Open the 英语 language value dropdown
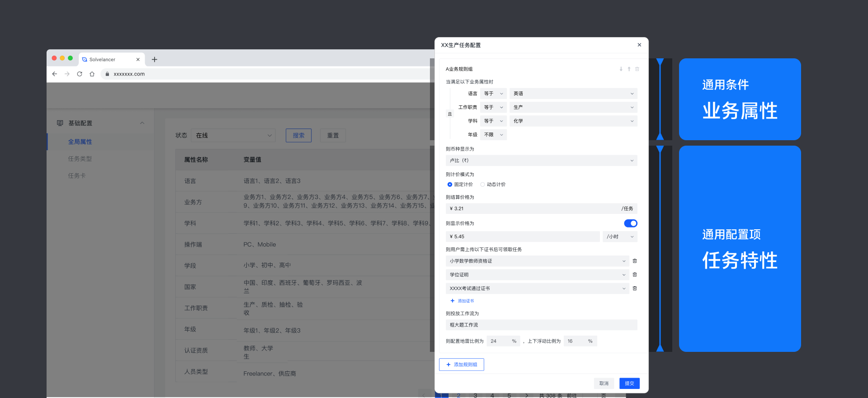 pyautogui.click(x=573, y=94)
